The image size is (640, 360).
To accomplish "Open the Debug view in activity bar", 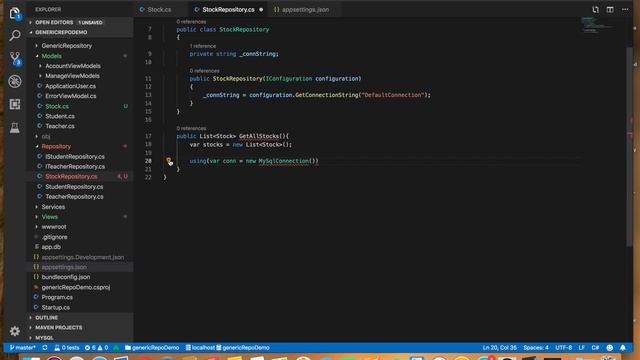I will (x=15, y=81).
